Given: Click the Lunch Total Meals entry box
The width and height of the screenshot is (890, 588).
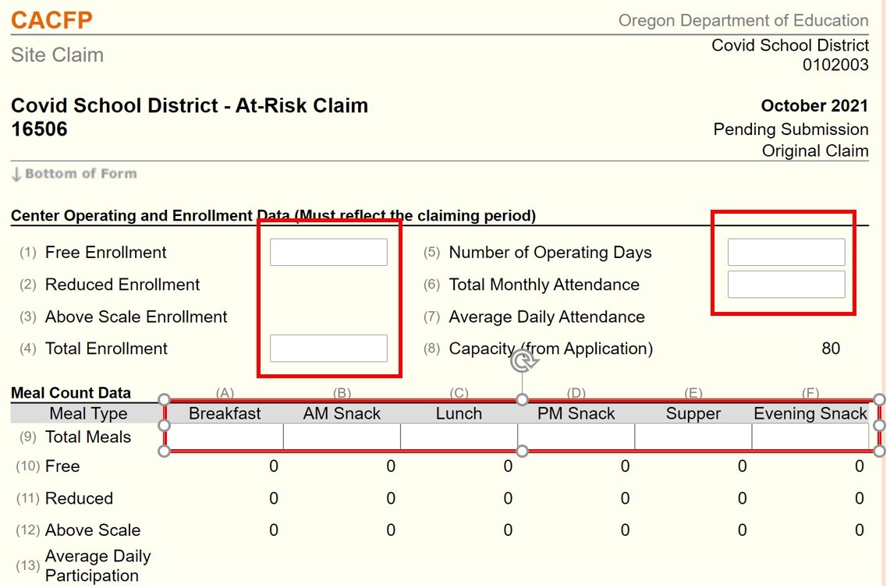Looking at the screenshot, I should point(459,437).
